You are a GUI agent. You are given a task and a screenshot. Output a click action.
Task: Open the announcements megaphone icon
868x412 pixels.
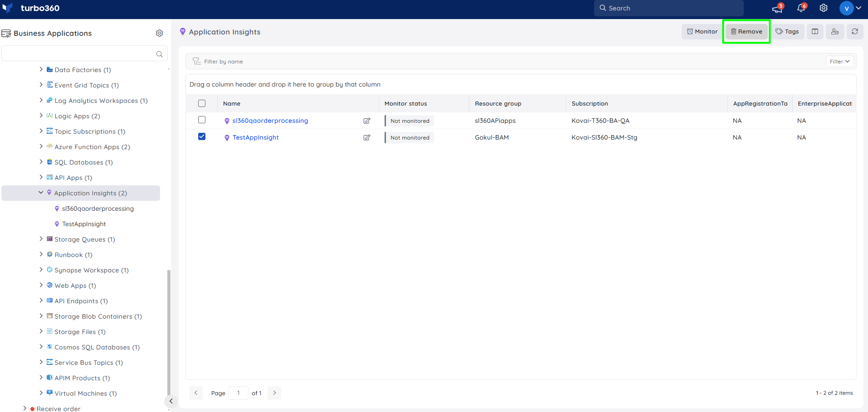click(777, 8)
